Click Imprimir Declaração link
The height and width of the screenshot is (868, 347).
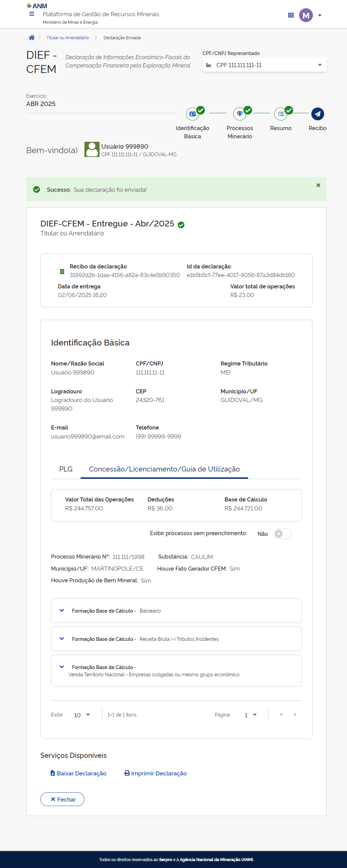coord(156,773)
